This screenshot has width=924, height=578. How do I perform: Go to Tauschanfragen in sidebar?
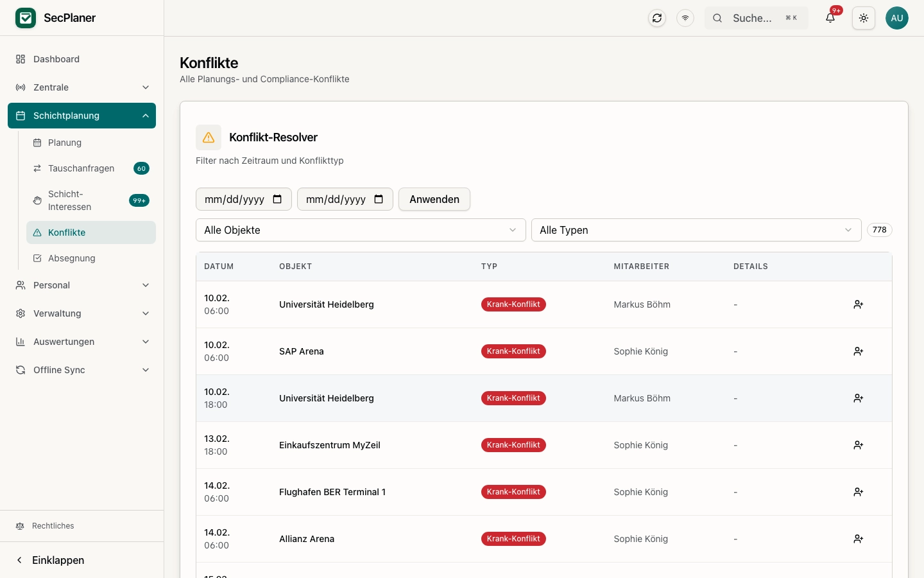[81, 168]
